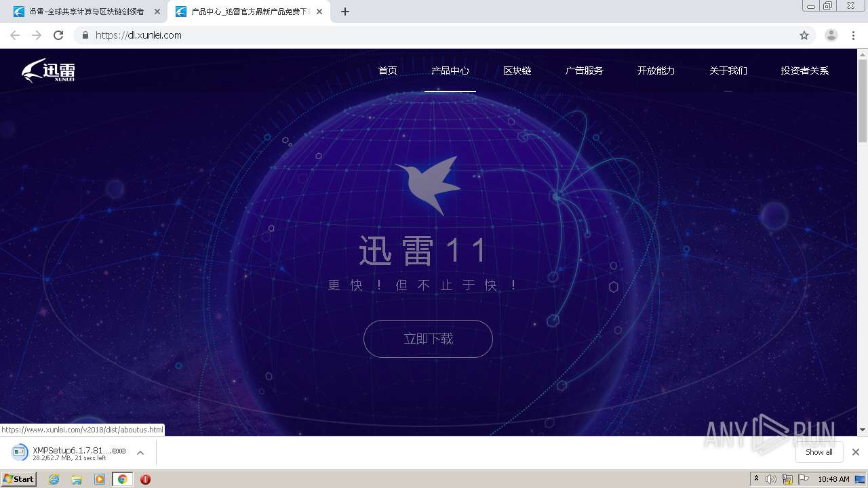Click the browser forward arrow
This screenshot has width=868, height=488.
pyautogui.click(x=37, y=35)
